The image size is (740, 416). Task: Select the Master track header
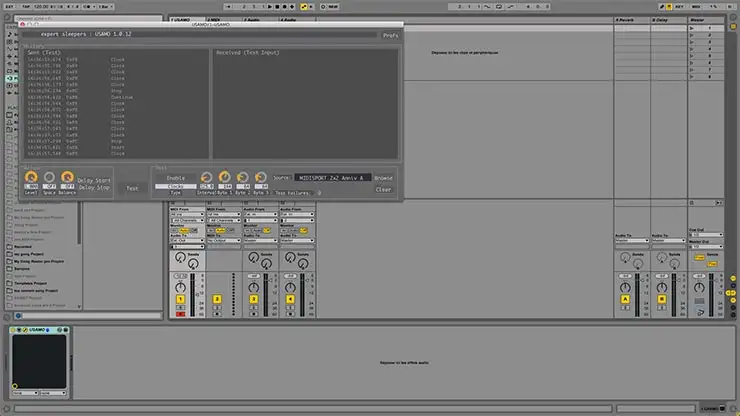706,20
